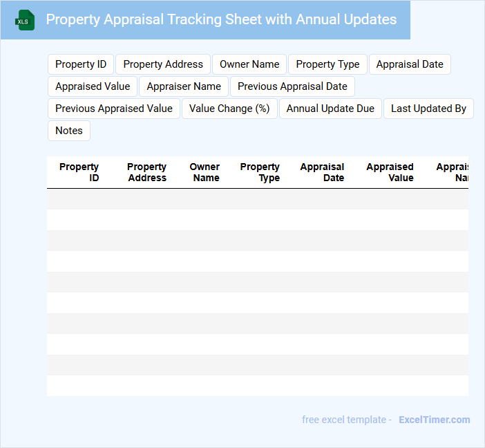The height and width of the screenshot is (448, 485).
Task: Select the Property ID tag
Action: pyautogui.click(x=81, y=64)
